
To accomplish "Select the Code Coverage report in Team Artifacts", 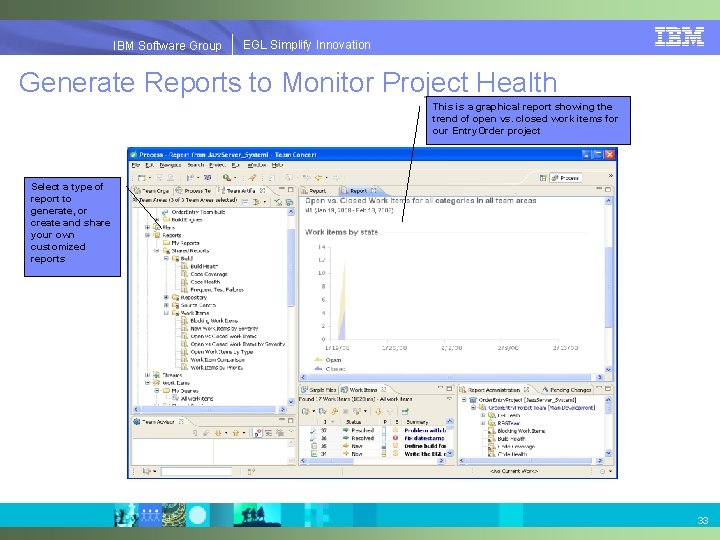I will (209, 274).
